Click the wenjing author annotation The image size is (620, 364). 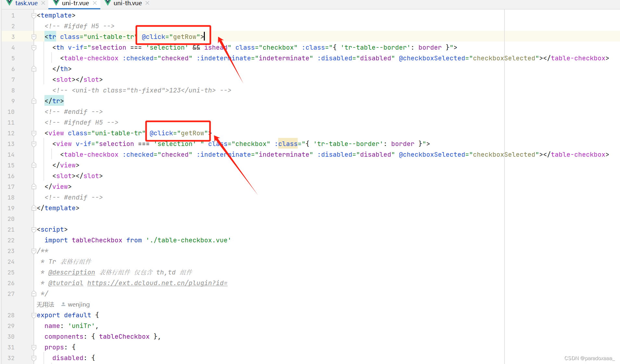[79, 305]
